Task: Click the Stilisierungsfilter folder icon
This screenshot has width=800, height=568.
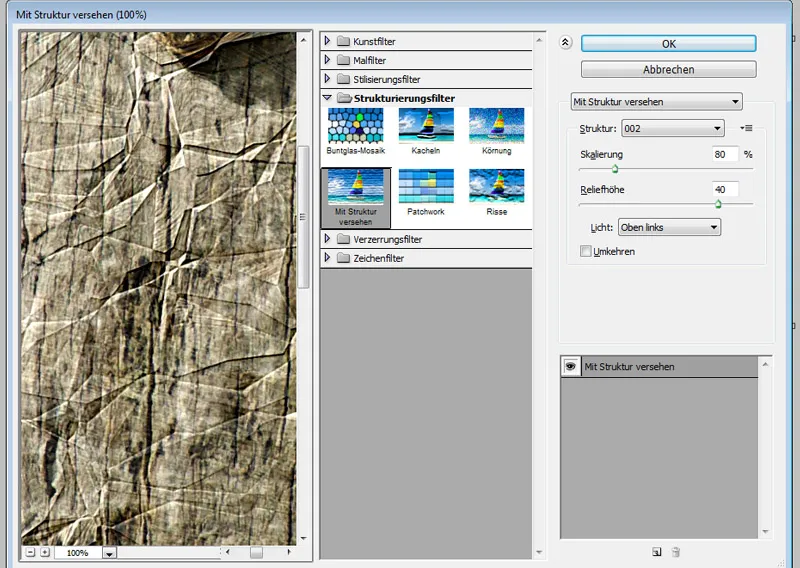Action: coord(343,79)
